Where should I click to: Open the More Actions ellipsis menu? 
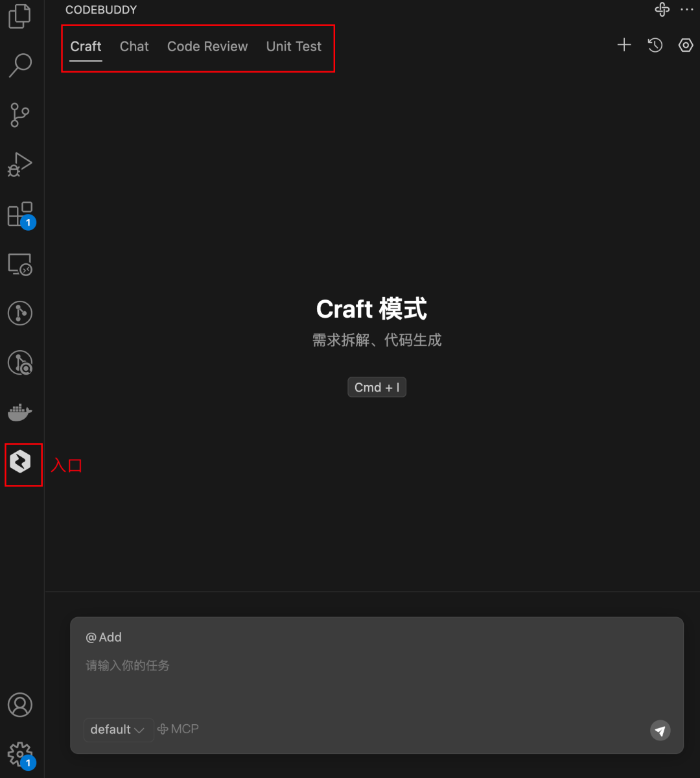(687, 10)
